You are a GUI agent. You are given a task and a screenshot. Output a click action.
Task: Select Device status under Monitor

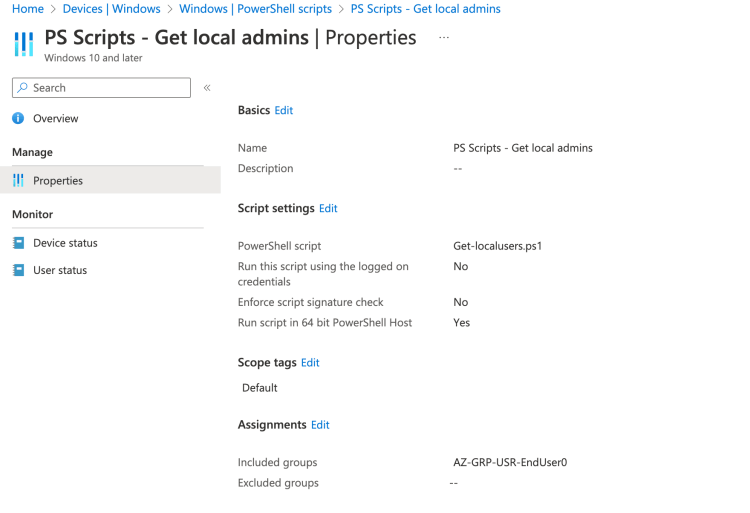[x=65, y=243]
